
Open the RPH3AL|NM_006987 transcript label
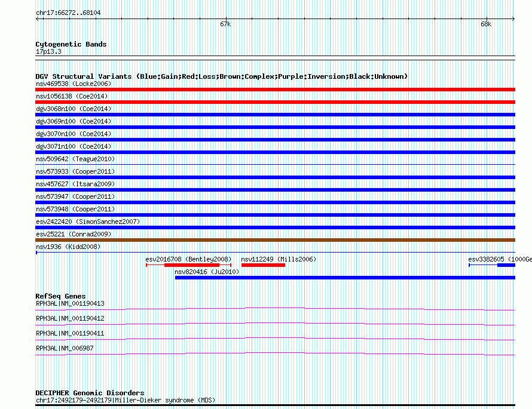click(65, 348)
